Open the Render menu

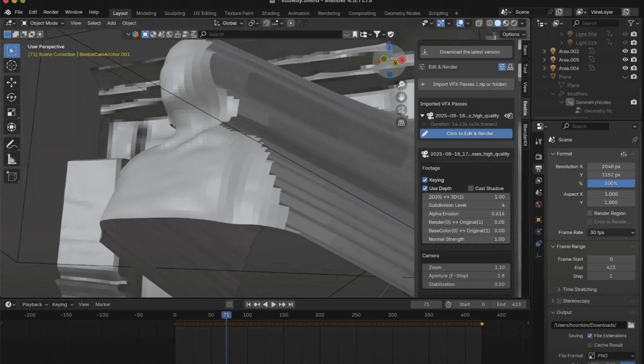click(51, 12)
